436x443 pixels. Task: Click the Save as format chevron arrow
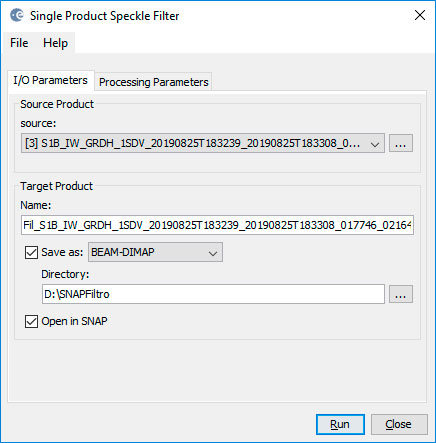[213, 253]
